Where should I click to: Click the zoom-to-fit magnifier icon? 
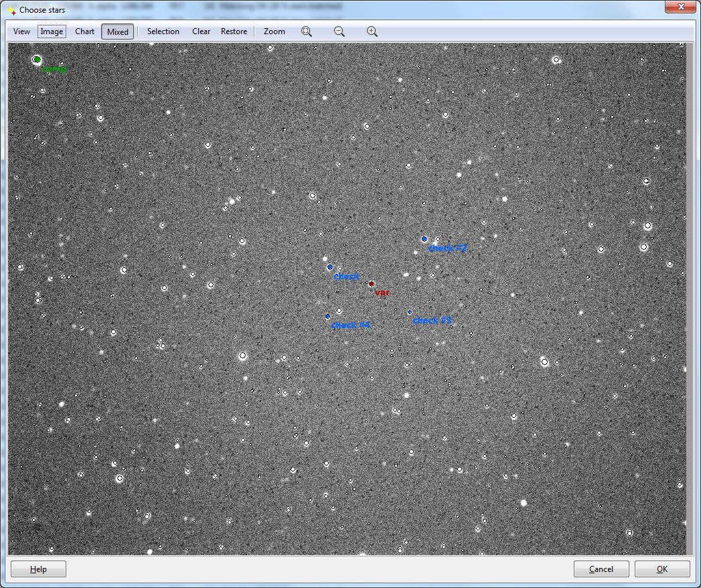pos(307,31)
